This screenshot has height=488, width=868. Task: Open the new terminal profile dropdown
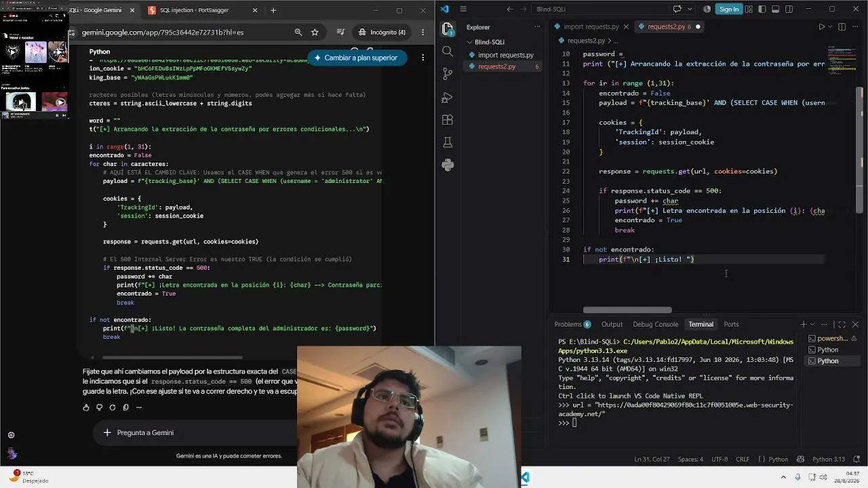pos(814,324)
